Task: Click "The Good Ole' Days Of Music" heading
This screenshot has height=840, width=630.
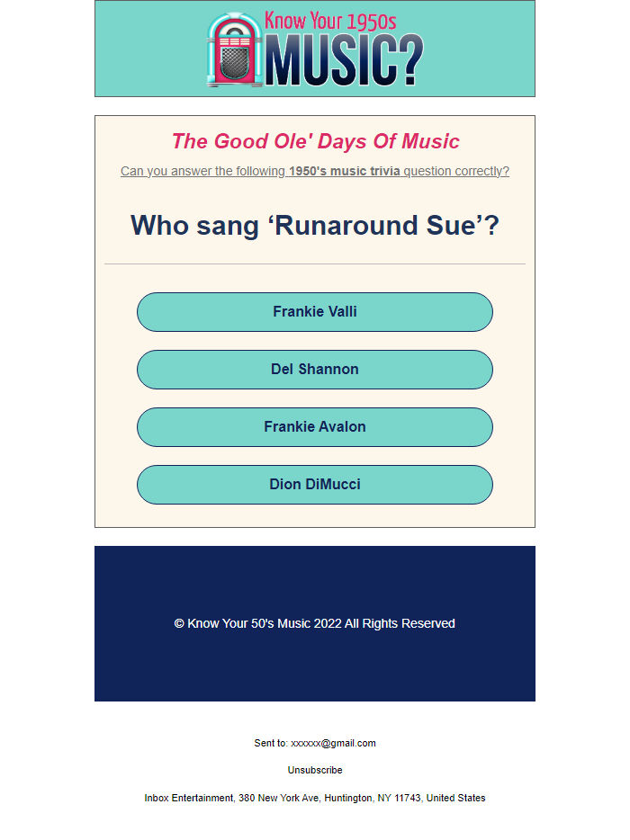Action: click(315, 142)
